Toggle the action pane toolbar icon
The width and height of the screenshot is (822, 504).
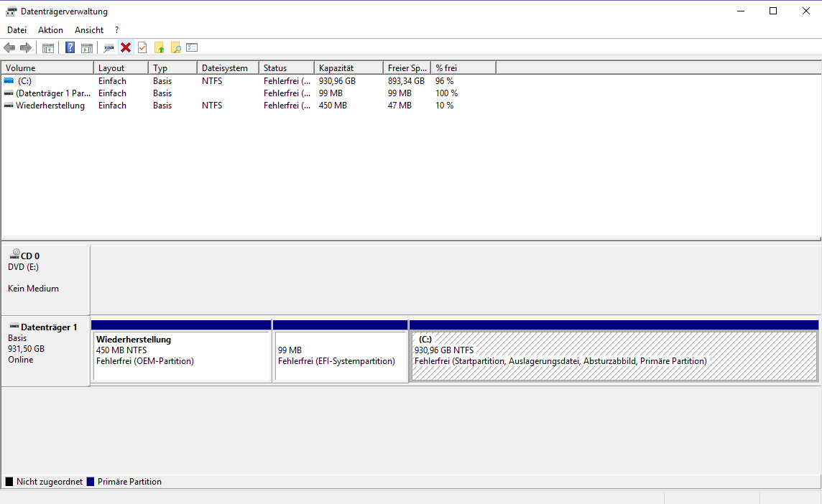(x=87, y=47)
